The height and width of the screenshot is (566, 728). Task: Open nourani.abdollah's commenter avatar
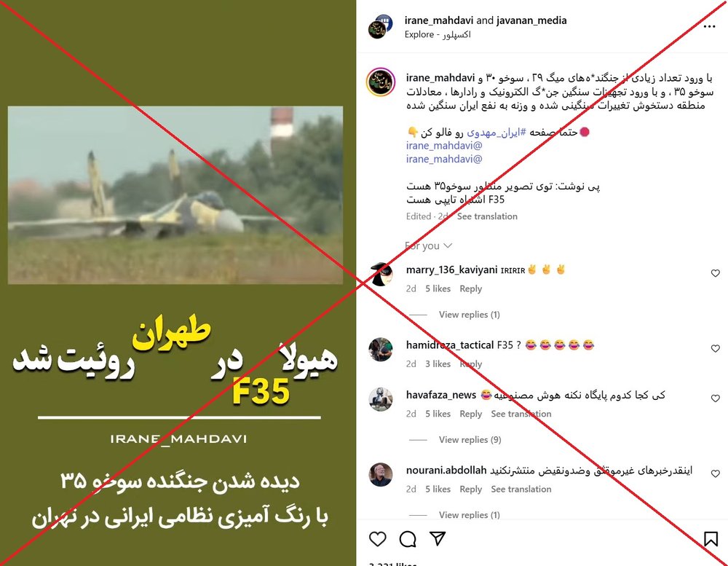(x=380, y=475)
